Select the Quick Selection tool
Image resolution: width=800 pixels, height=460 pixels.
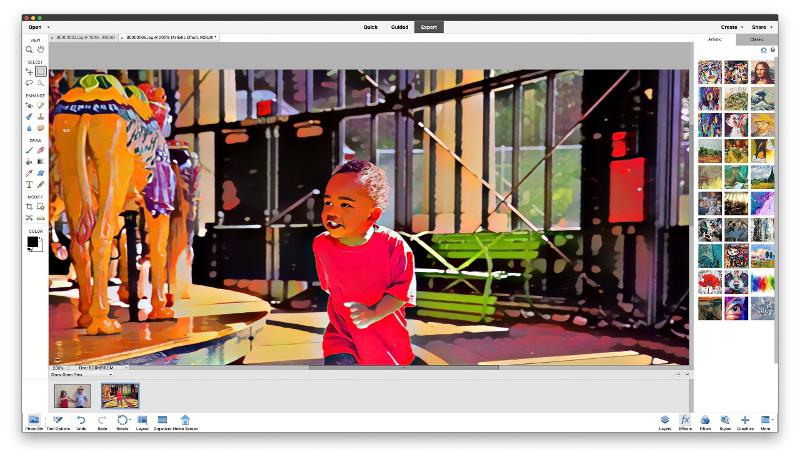pyautogui.click(x=40, y=83)
